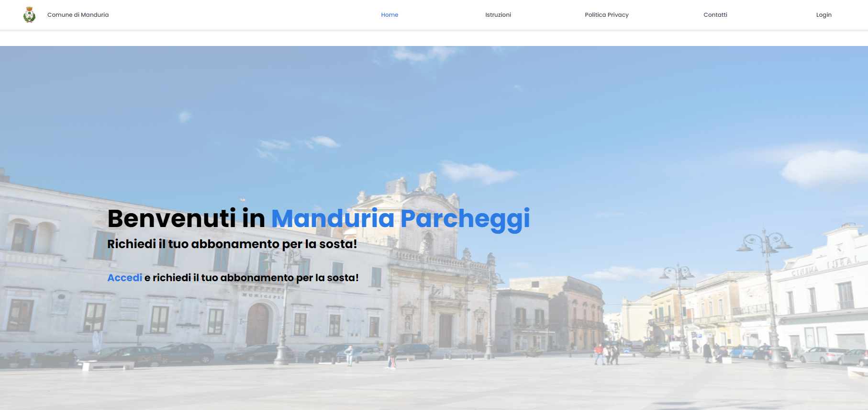This screenshot has height=410, width=868.
Task: Go to the Istruzioni page
Action: (498, 15)
